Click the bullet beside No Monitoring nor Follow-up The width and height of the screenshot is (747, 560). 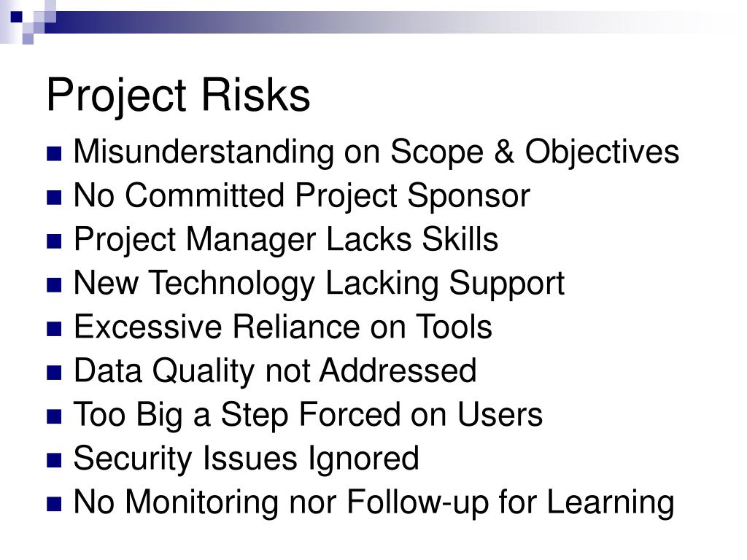tap(54, 505)
